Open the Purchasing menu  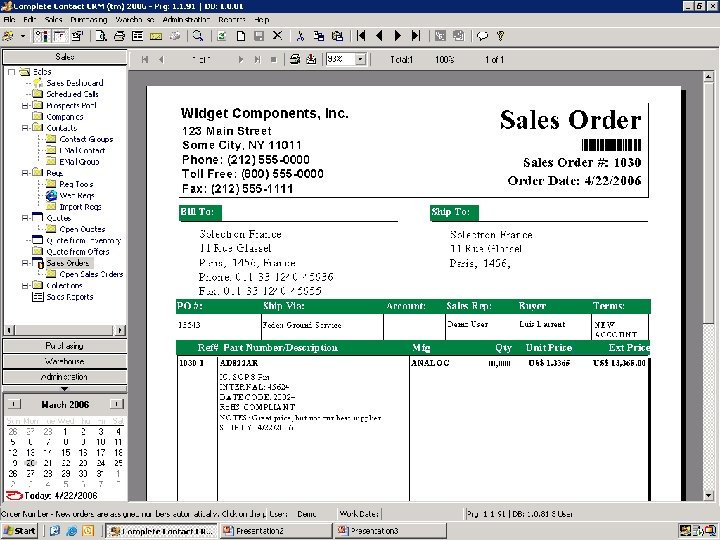coord(89,20)
